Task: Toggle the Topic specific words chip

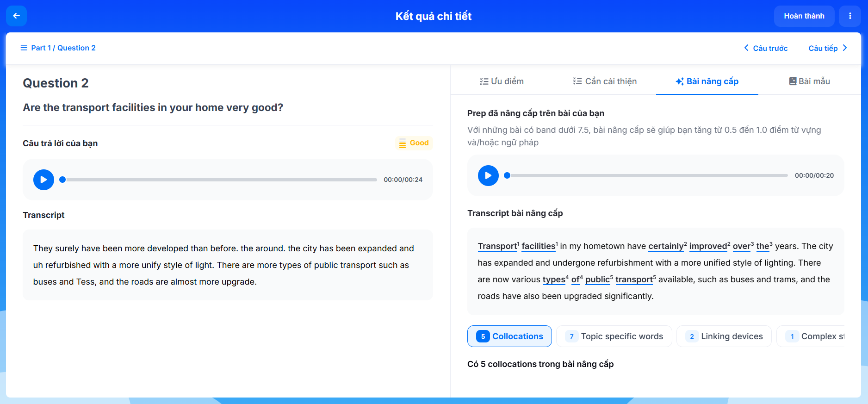Action: [616, 336]
